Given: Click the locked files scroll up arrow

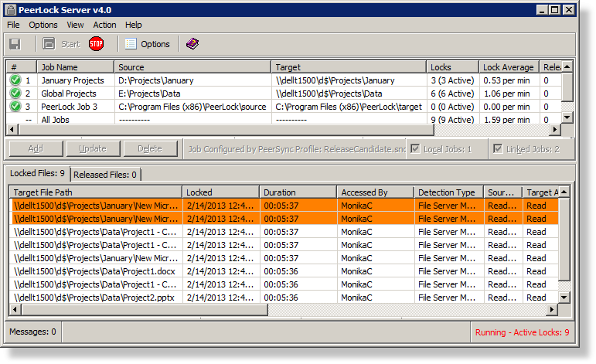Looking at the screenshot, I should pos(564,192).
